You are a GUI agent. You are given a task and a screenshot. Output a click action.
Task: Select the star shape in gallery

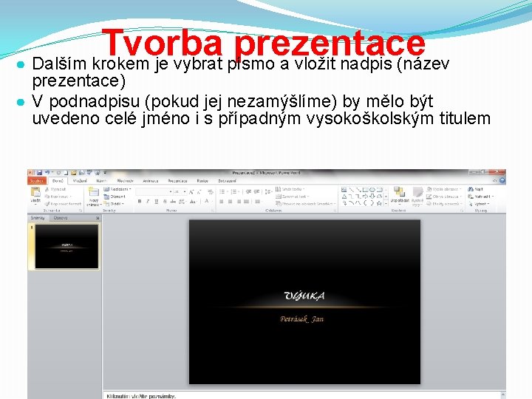point(379,203)
